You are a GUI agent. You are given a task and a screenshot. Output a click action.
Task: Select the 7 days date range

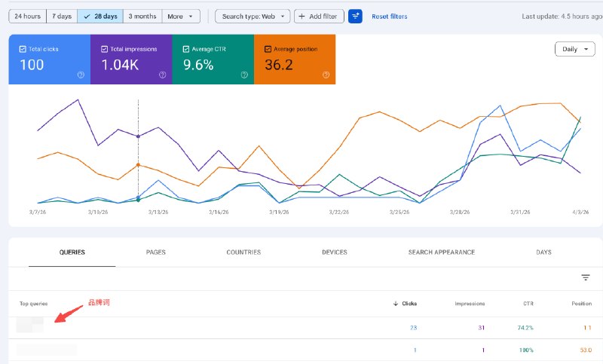pos(62,16)
